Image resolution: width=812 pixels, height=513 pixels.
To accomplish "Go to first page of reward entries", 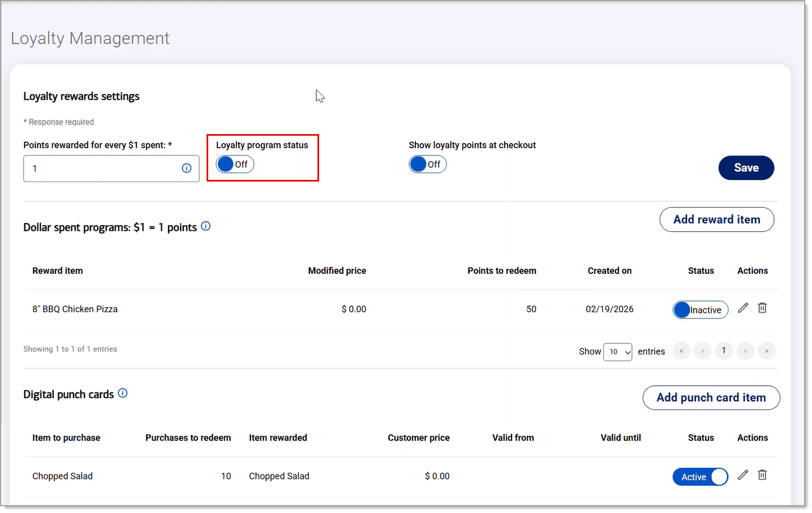I will point(681,351).
